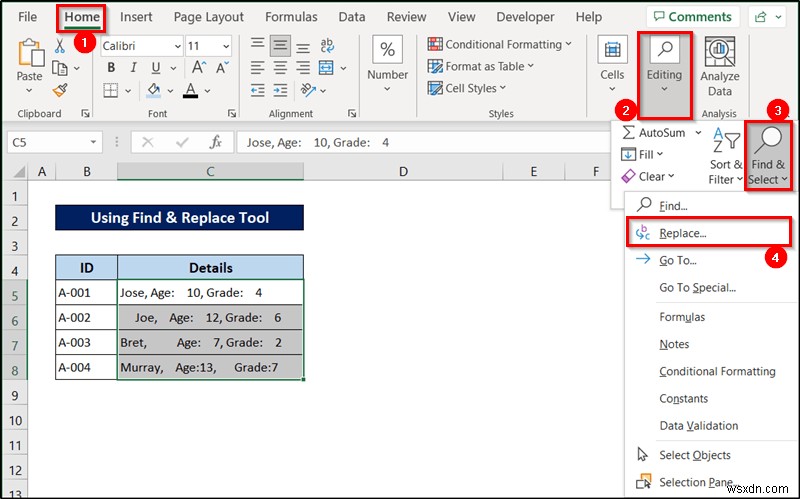This screenshot has height=499, width=800.
Task: Click Merge & Center icon
Action: click(x=326, y=67)
